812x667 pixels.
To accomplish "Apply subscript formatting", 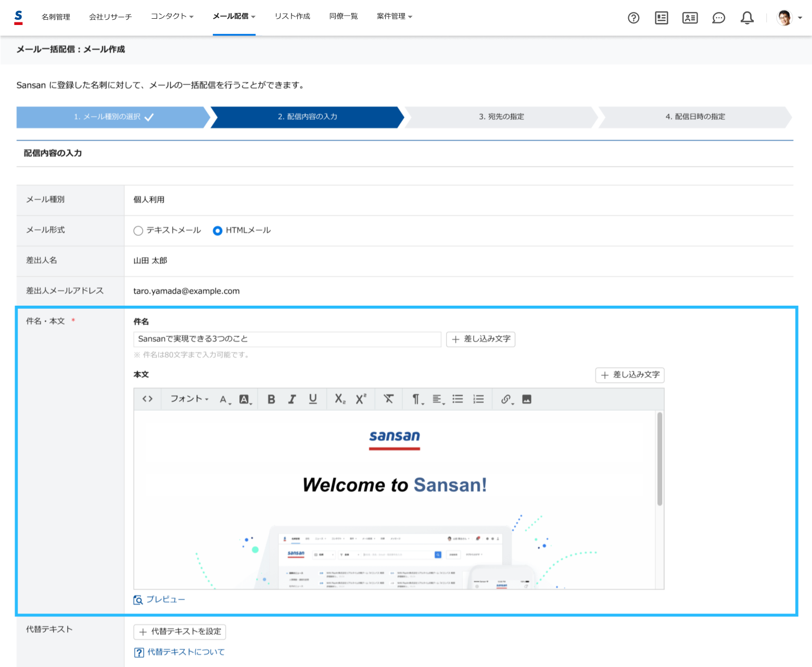I will click(340, 399).
